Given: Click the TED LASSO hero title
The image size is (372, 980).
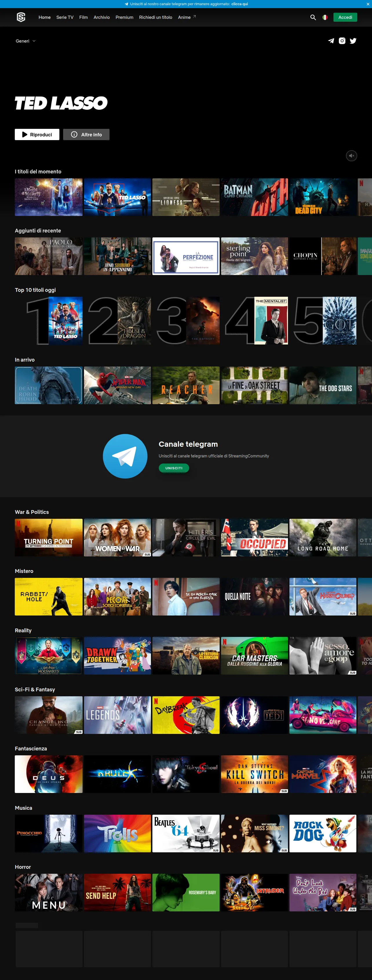Looking at the screenshot, I should (61, 103).
